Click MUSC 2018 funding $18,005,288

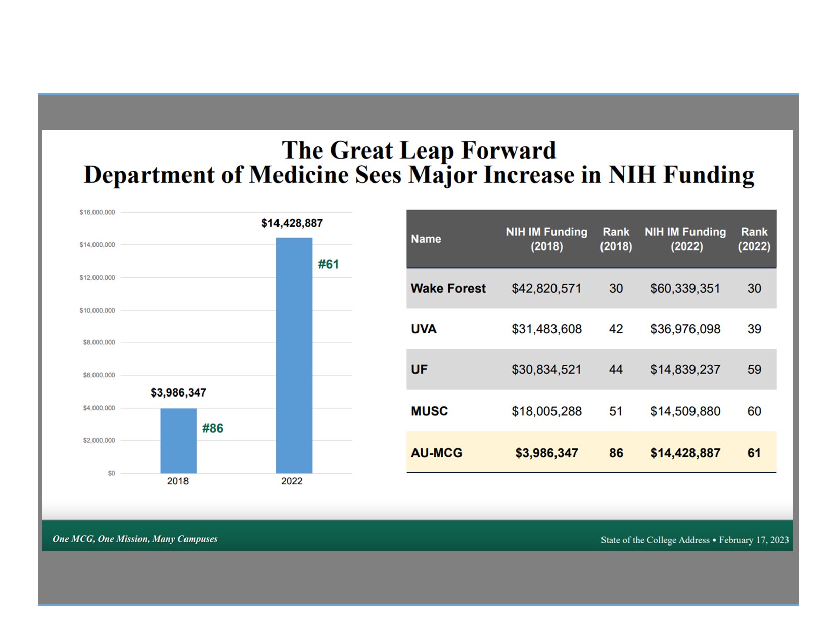click(x=546, y=411)
